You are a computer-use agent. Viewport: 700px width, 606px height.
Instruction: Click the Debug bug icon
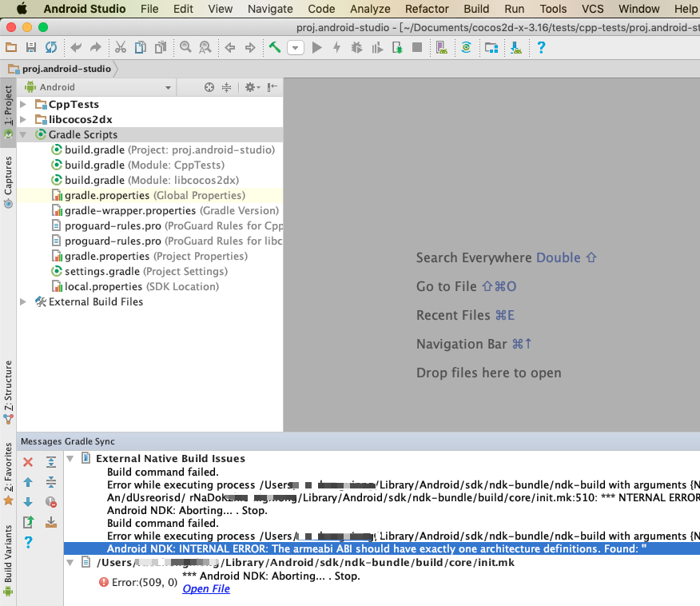356,47
